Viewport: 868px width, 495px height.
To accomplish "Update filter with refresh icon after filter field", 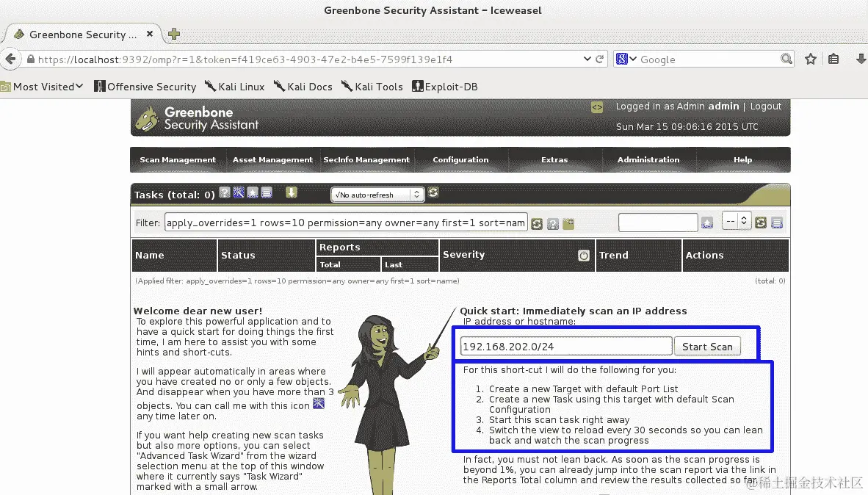I will 536,223.
